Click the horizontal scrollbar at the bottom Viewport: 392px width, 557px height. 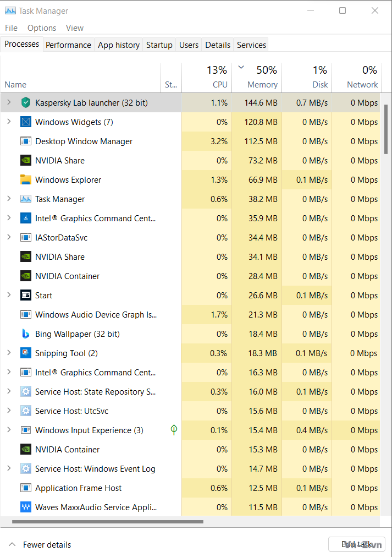[x=107, y=521]
